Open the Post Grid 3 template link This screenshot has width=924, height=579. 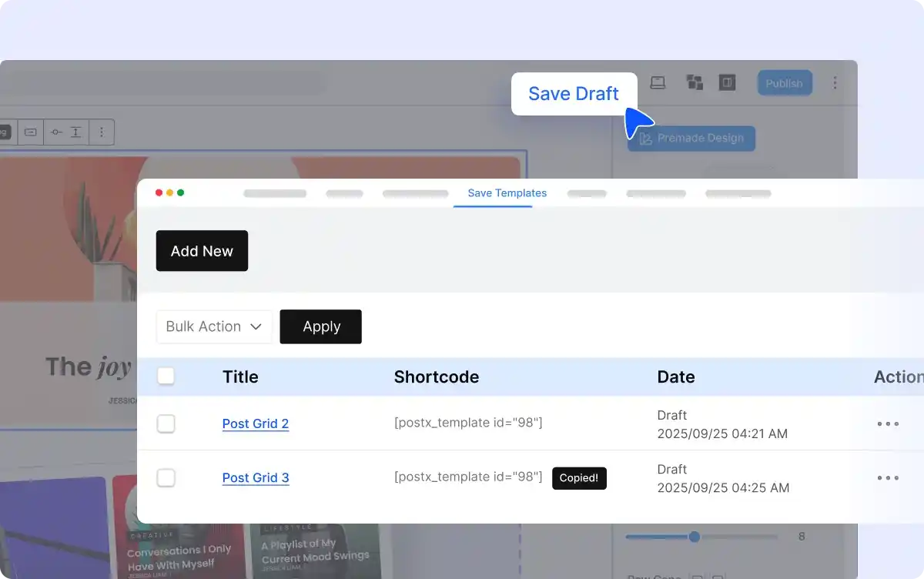tap(256, 478)
